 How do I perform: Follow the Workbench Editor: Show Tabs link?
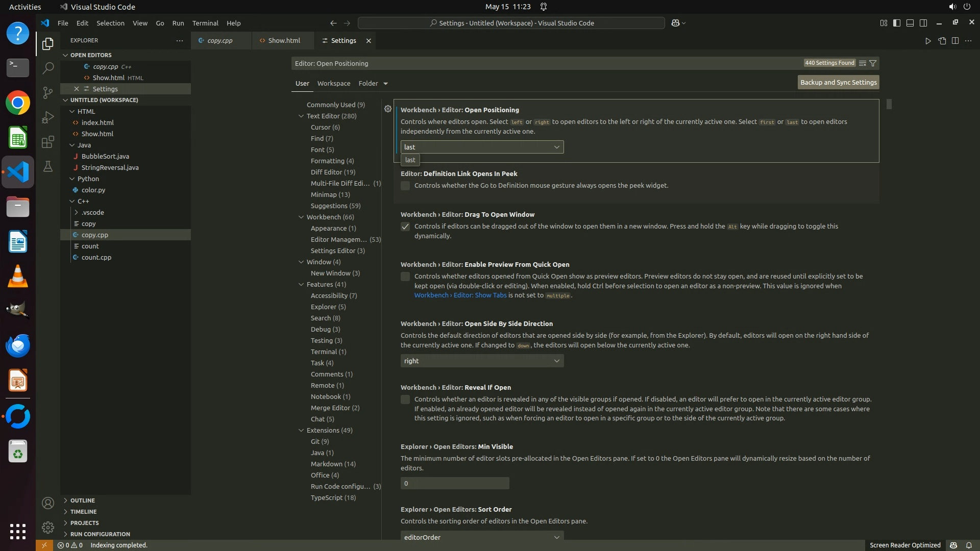click(x=460, y=295)
